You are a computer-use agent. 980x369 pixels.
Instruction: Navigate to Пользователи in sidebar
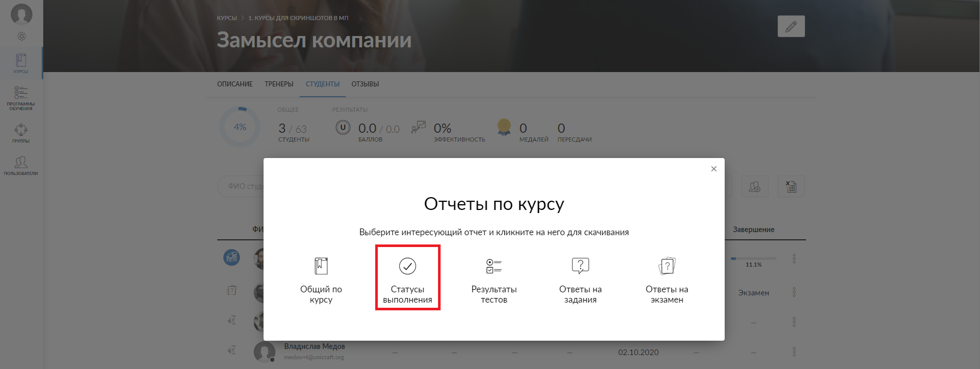(x=21, y=166)
